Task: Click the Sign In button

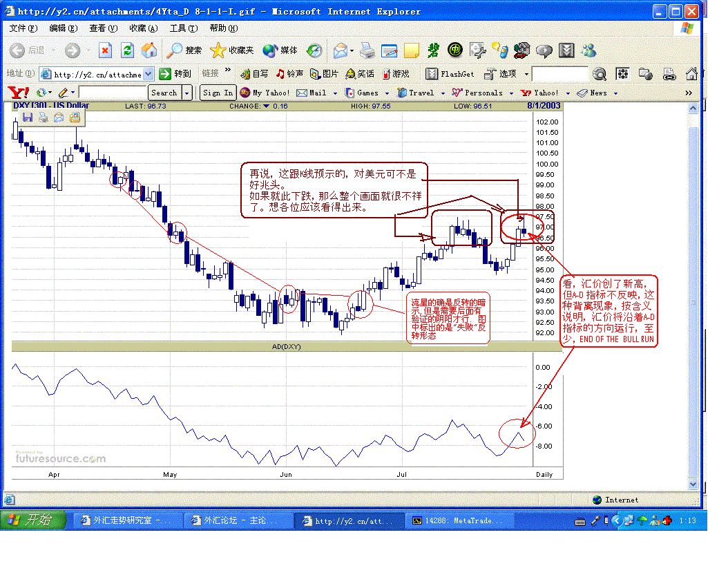Action: click(218, 93)
